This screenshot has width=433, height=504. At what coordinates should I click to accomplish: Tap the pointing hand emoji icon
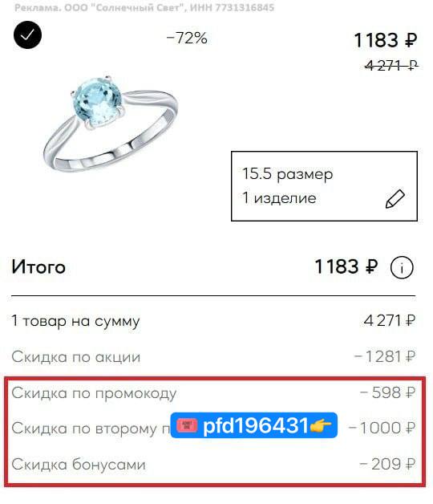pos(320,425)
